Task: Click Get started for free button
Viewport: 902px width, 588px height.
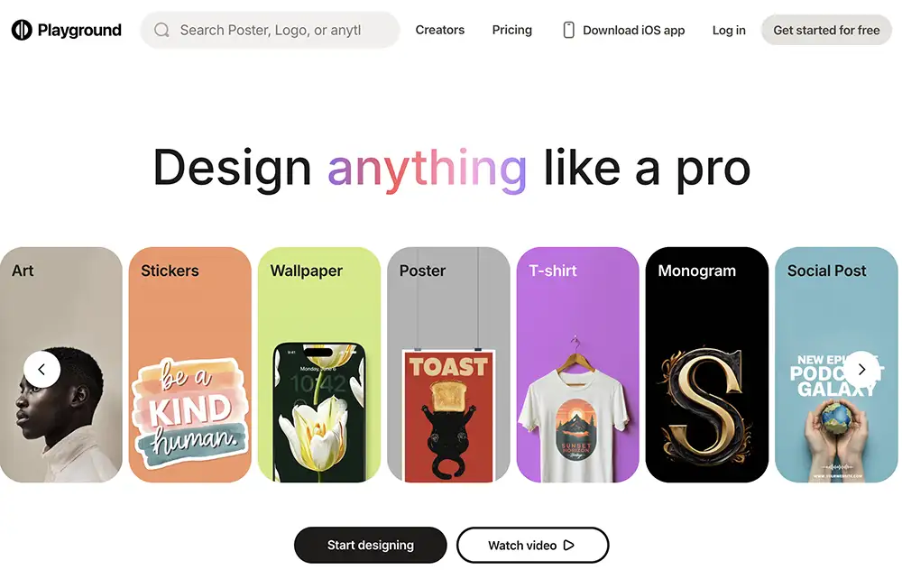Action: coord(826,30)
